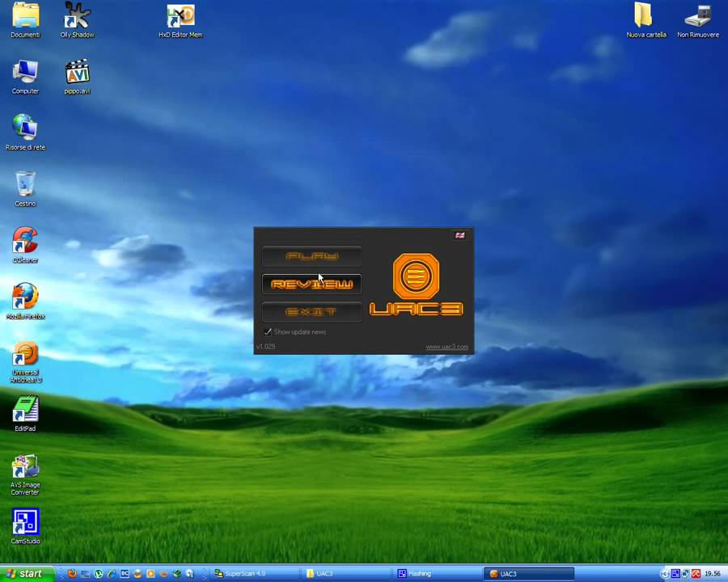The width and height of the screenshot is (728, 582).
Task: Switch to UAC3 folder taskbar window
Action: tap(346, 574)
